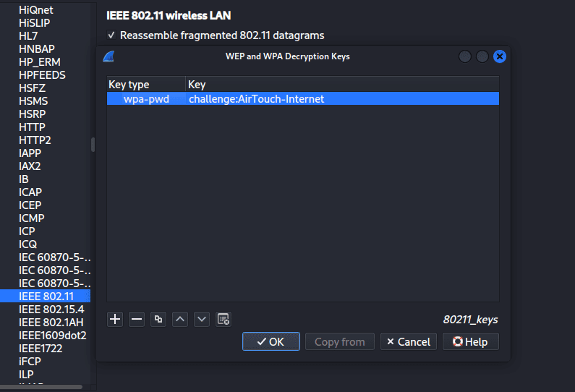The image size is (575, 392).
Task: Open the 80211_keys file link
Action: pyautogui.click(x=470, y=319)
